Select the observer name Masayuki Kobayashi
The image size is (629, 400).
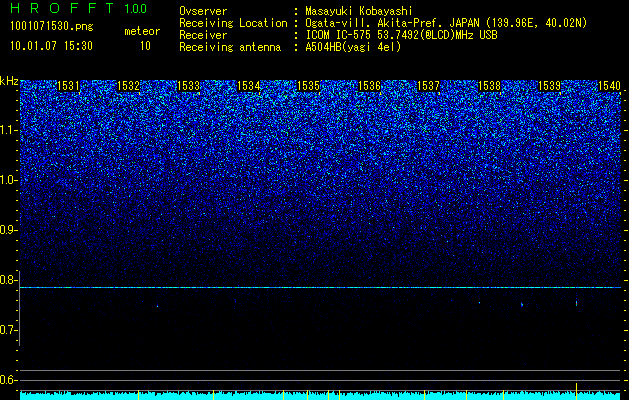pos(359,11)
